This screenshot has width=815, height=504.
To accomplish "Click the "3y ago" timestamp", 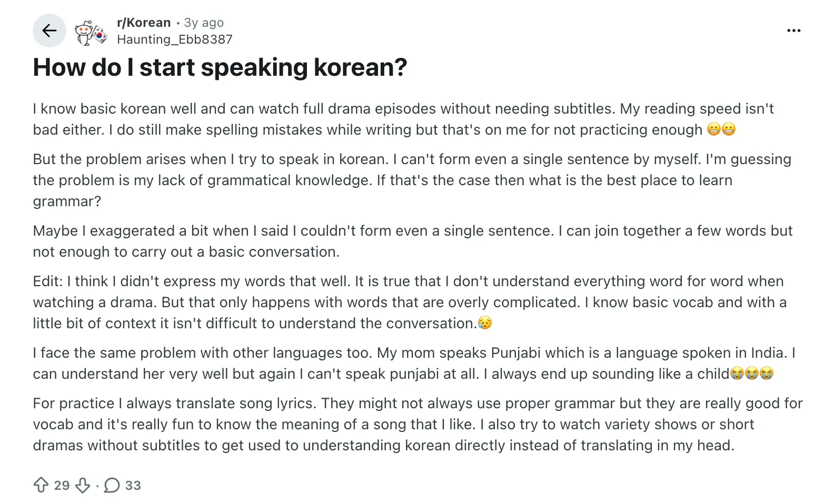I will tap(204, 23).
